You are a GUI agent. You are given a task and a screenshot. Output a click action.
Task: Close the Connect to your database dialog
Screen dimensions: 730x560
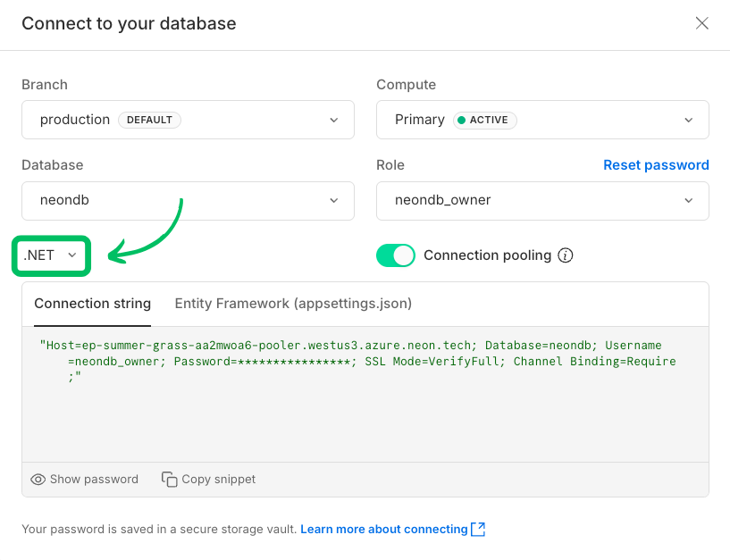point(702,23)
